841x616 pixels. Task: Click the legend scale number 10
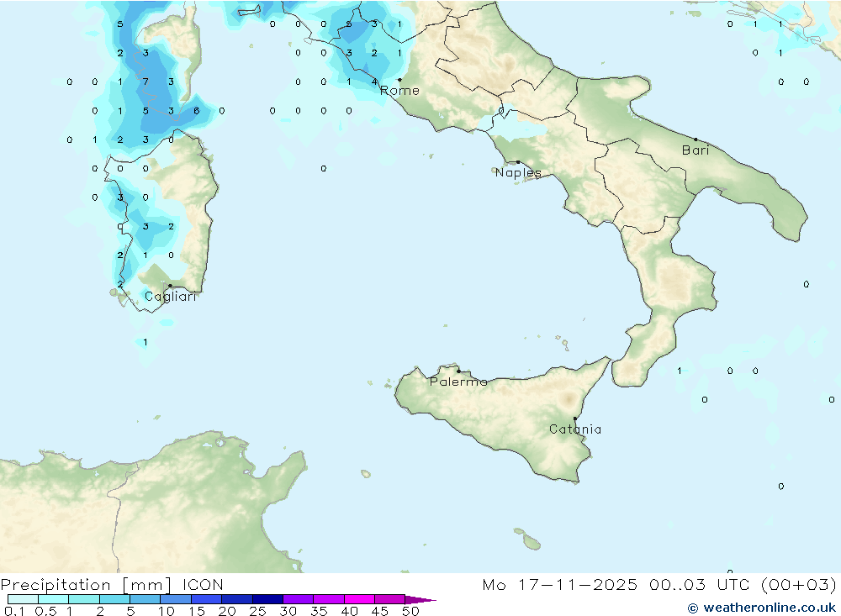tap(166, 611)
